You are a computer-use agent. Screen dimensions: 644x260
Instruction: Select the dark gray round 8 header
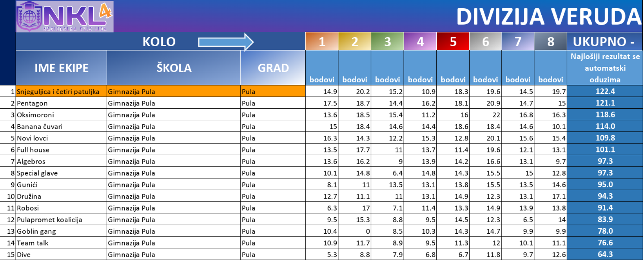tap(550, 42)
